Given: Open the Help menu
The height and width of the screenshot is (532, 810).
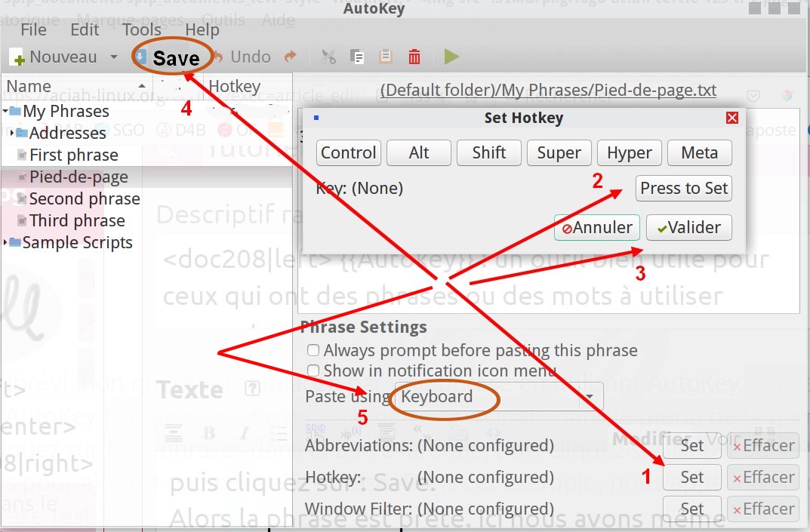Looking at the screenshot, I should [202, 29].
